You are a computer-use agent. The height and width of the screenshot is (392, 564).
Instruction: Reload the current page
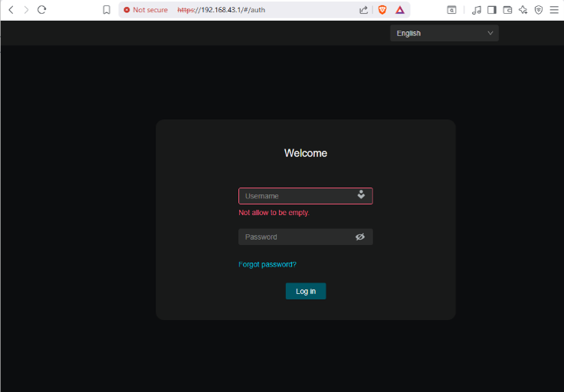coord(41,10)
